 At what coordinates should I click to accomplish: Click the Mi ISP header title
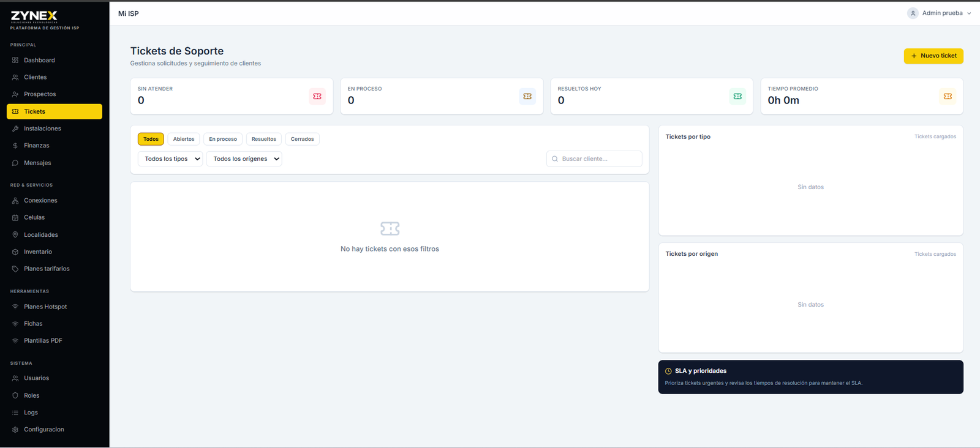pyautogui.click(x=129, y=13)
